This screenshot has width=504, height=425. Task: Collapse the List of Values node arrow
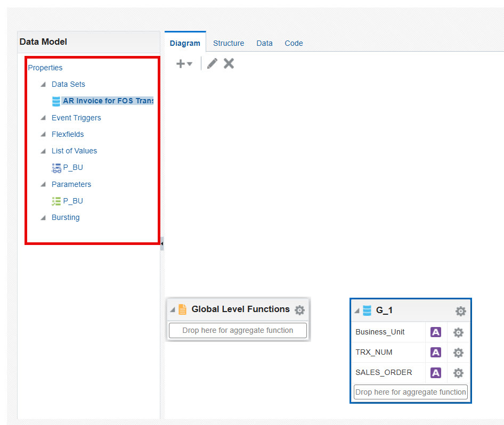(43, 151)
